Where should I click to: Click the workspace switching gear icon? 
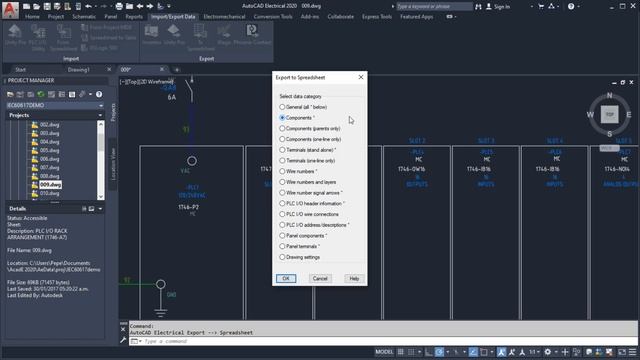[x=548, y=352]
